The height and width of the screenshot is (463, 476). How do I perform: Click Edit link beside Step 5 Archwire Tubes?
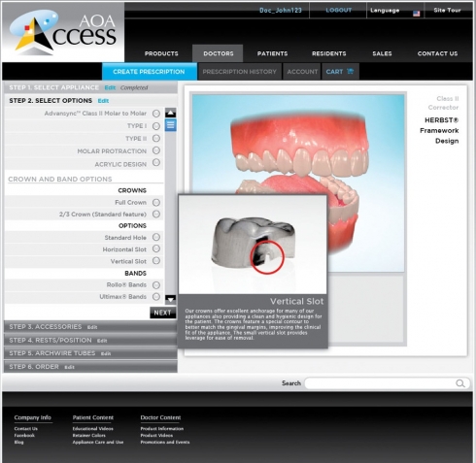coord(106,353)
